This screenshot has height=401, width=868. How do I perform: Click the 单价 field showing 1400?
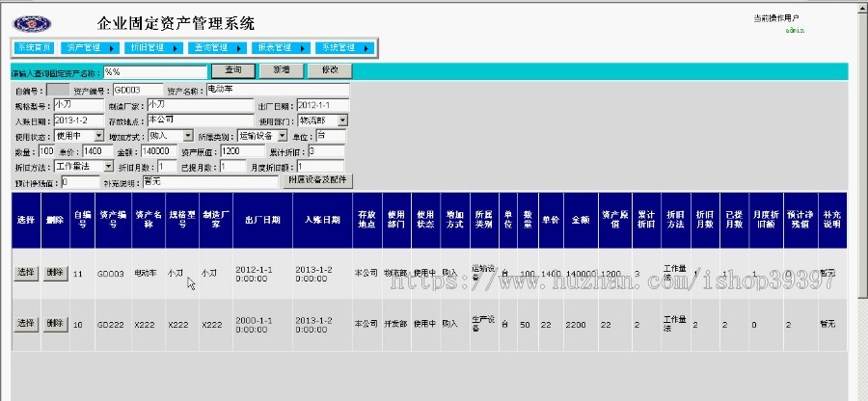pyautogui.click(x=97, y=150)
